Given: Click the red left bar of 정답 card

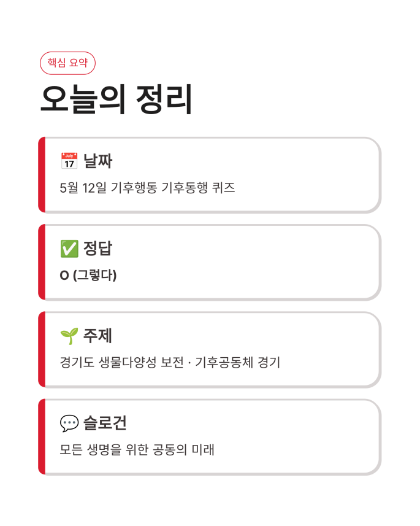Looking at the screenshot, I should 42,262.
